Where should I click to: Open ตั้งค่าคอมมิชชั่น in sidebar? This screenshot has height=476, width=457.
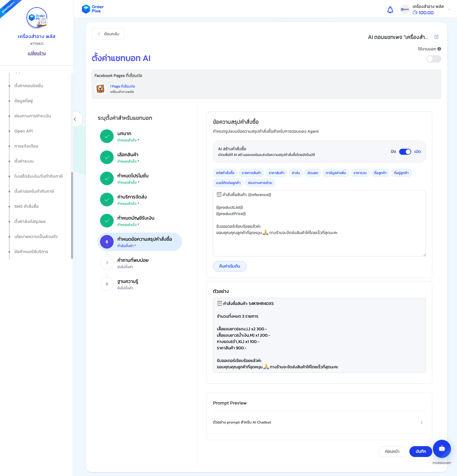[29, 86]
